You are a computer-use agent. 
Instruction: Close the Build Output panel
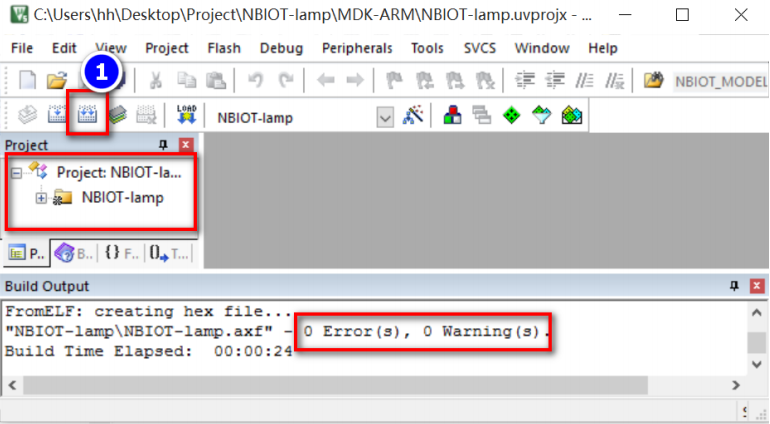tap(757, 285)
